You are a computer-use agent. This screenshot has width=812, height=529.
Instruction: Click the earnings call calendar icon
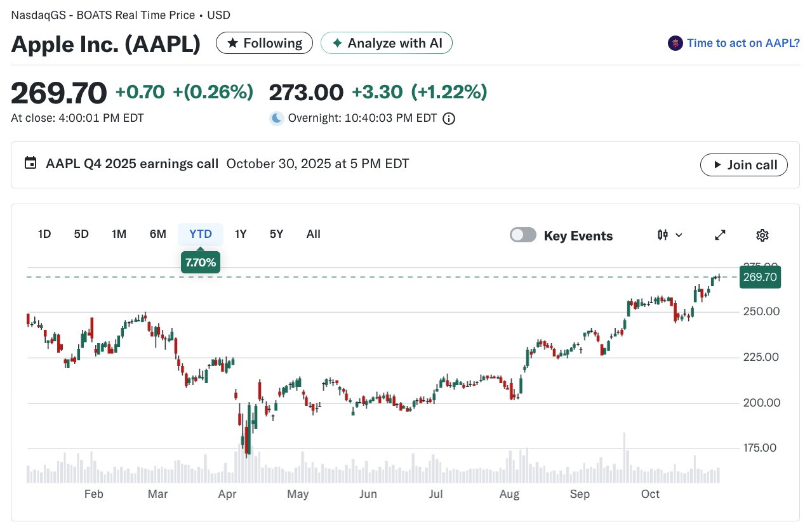30,163
